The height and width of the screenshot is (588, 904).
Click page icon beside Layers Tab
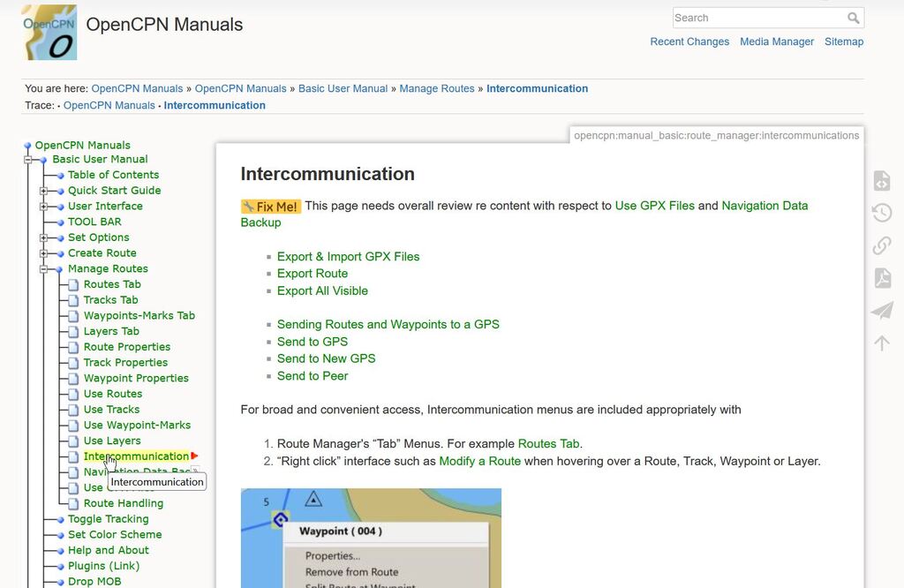(73, 331)
